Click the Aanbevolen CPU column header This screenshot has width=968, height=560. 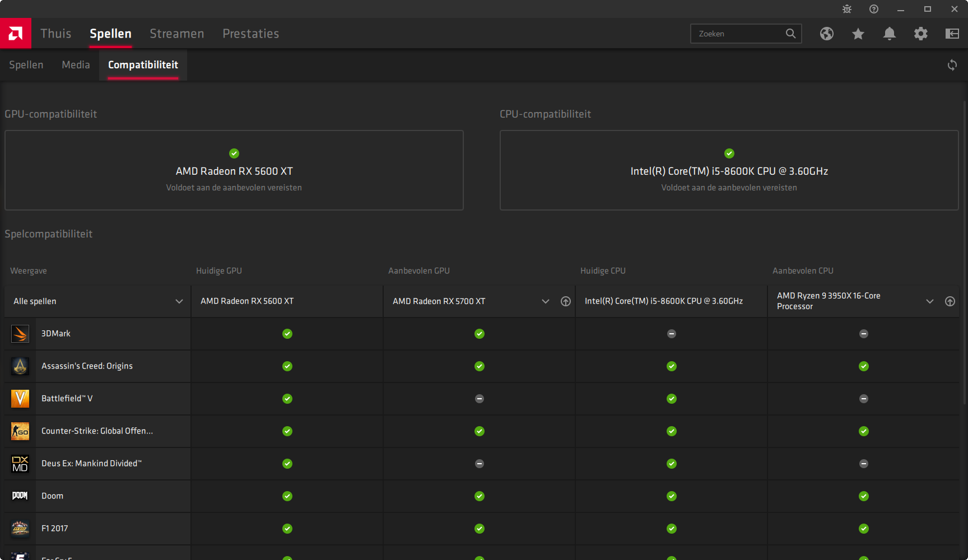pos(803,271)
